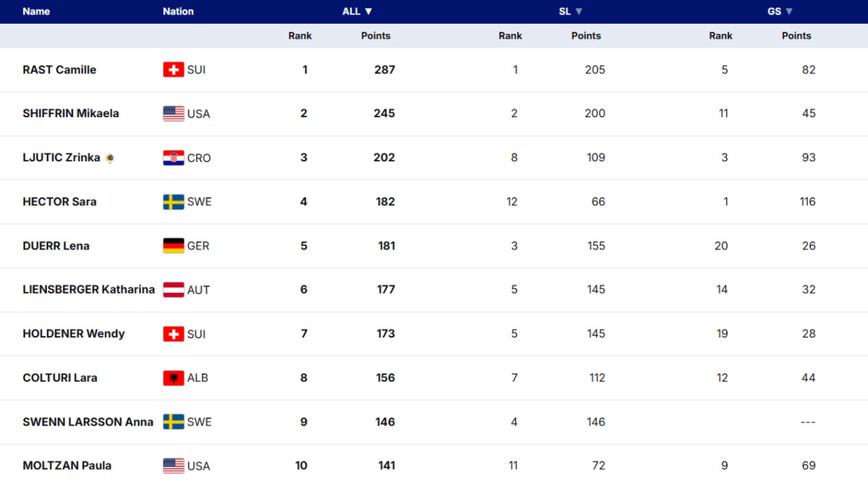Click the USA flag next to SHIFFRIN Mikaela
Image resolution: width=868 pixels, height=488 pixels.
coord(174,114)
